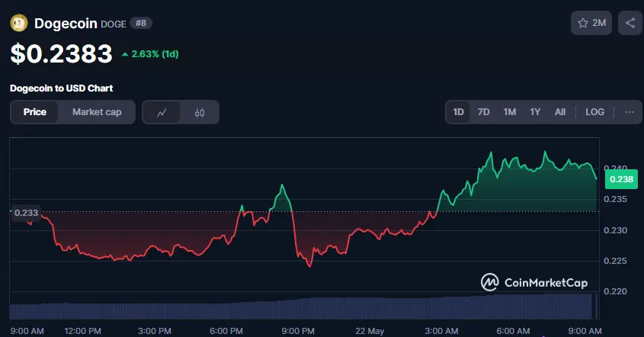Click the green 0.238 current price tag
Image resolution: width=644 pixels, height=337 pixels.
621,179
